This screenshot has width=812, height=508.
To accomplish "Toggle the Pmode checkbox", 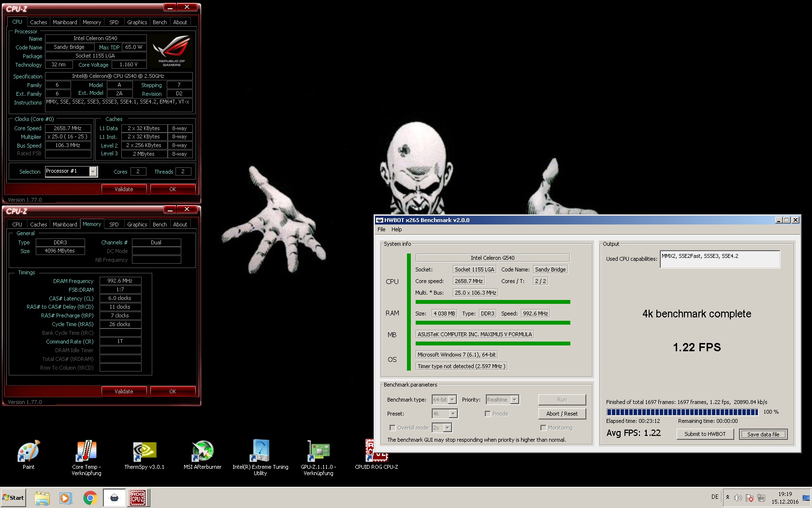I will tap(488, 414).
